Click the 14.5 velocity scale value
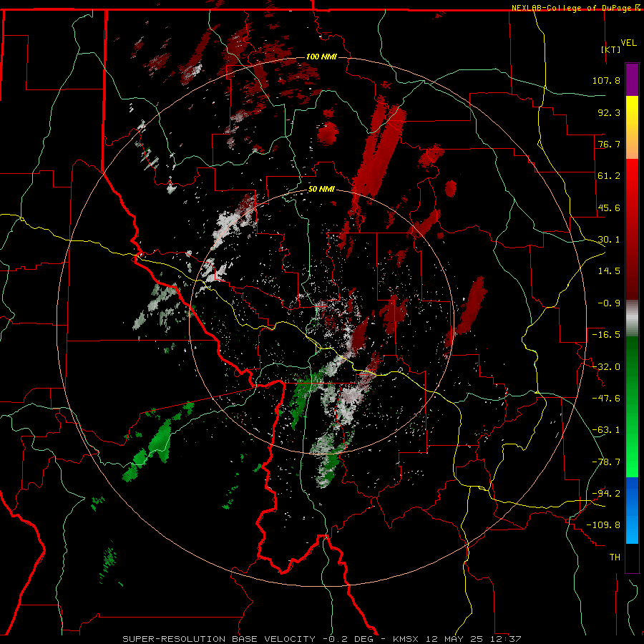The height and width of the screenshot is (644, 644). [x=609, y=271]
